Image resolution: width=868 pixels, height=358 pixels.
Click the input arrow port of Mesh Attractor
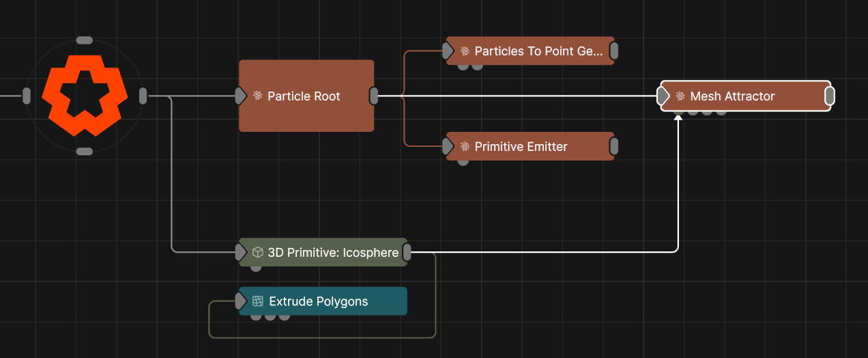click(x=664, y=96)
